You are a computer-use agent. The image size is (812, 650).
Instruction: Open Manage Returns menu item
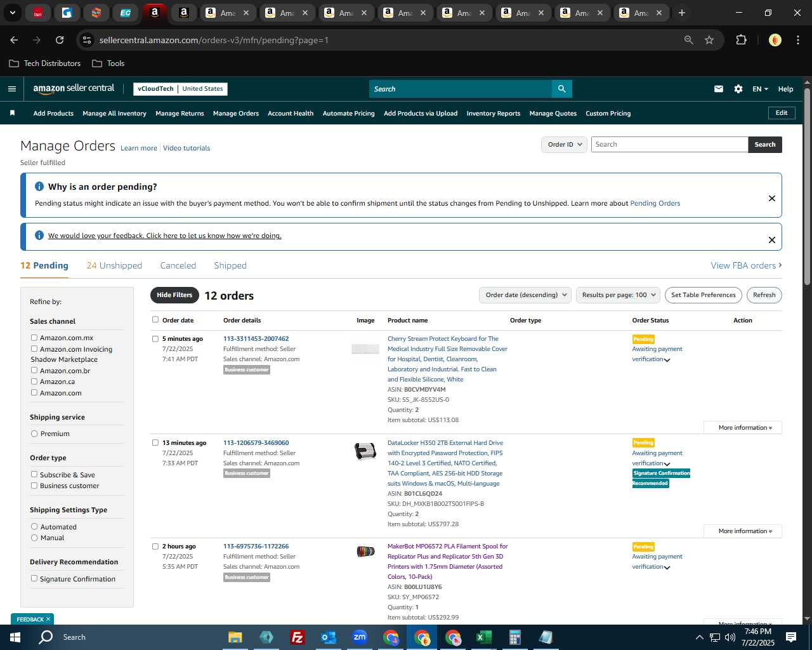point(180,113)
